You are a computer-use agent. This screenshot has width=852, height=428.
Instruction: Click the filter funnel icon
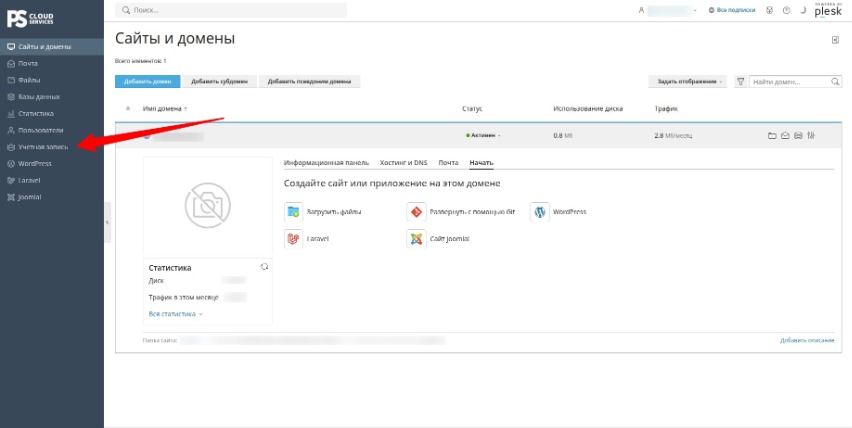coord(740,81)
